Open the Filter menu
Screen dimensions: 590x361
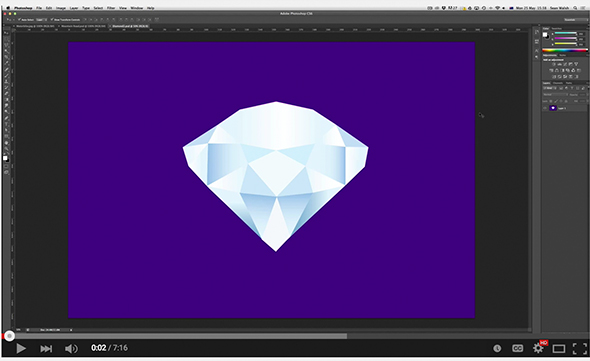tap(111, 8)
